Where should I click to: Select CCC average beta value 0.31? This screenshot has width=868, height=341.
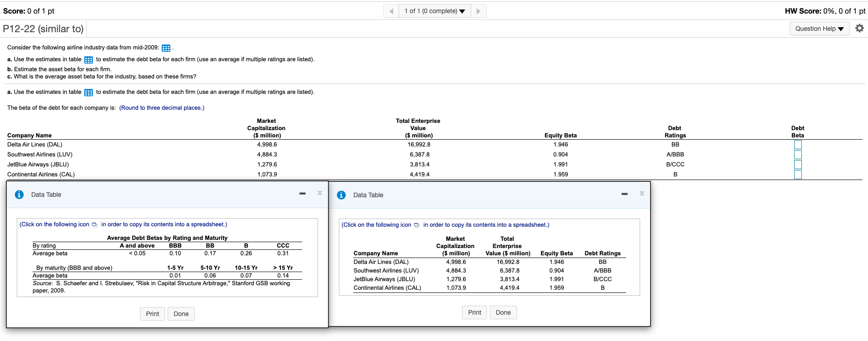coord(283,253)
